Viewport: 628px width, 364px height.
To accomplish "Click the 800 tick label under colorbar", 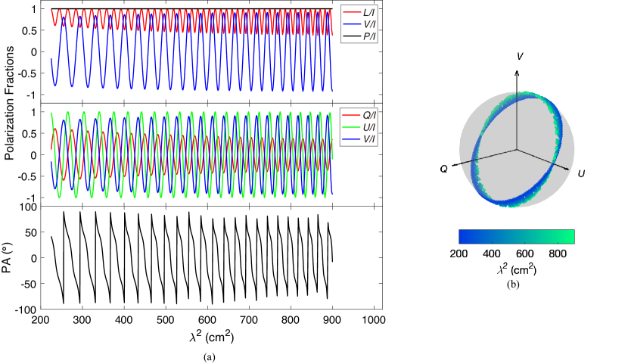I will [558, 254].
